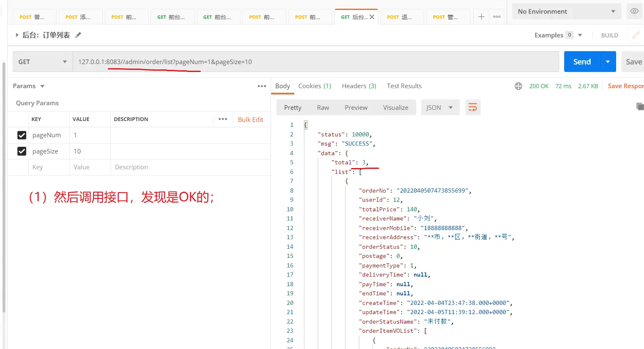Switch to the Headers (3) response tab
Viewport: 644px width, 349px height.
point(359,86)
